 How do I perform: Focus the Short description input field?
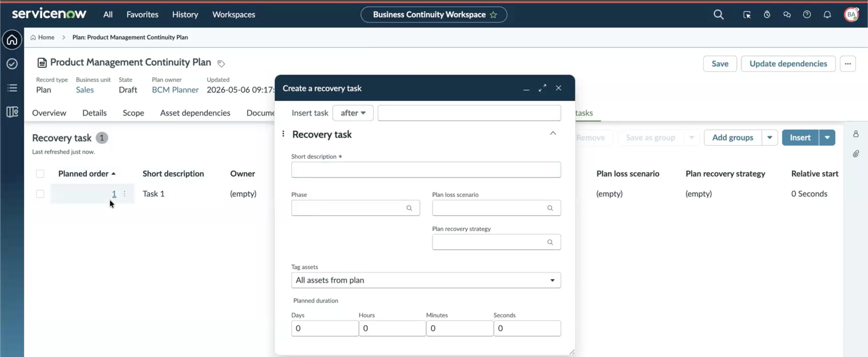[x=426, y=170]
